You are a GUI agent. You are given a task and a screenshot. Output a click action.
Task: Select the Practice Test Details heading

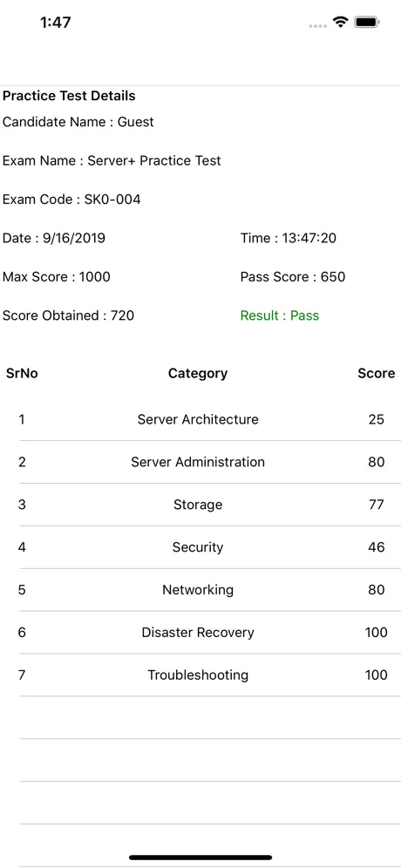(x=69, y=96)
